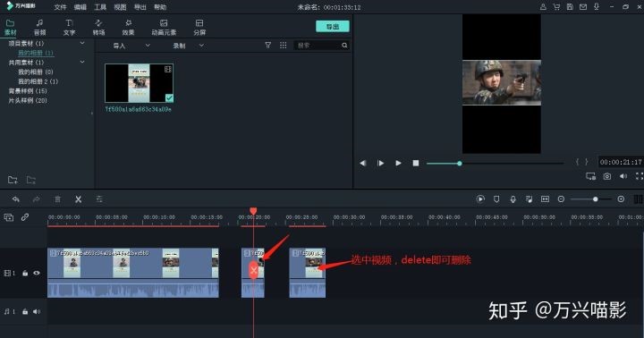
Task: Select 我的相册 (1) under 项目素材
Action: click(x=35, y=53)
